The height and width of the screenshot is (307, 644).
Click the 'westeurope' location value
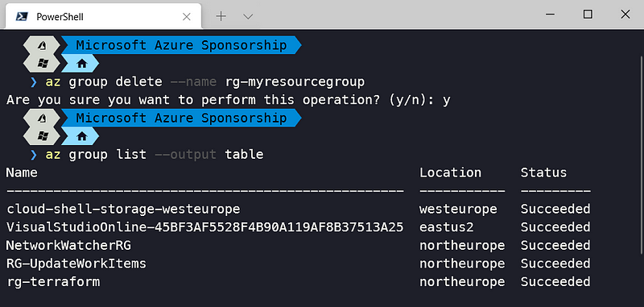point(458,209)
